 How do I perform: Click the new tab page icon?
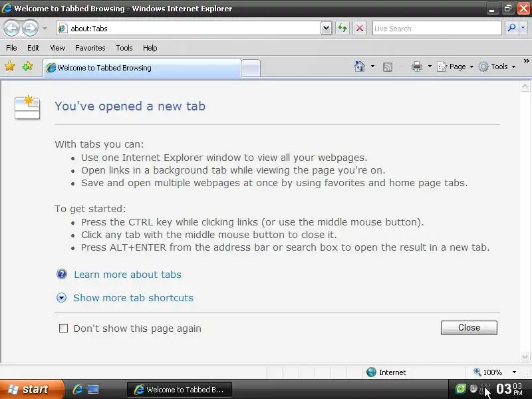coord(27,107)
